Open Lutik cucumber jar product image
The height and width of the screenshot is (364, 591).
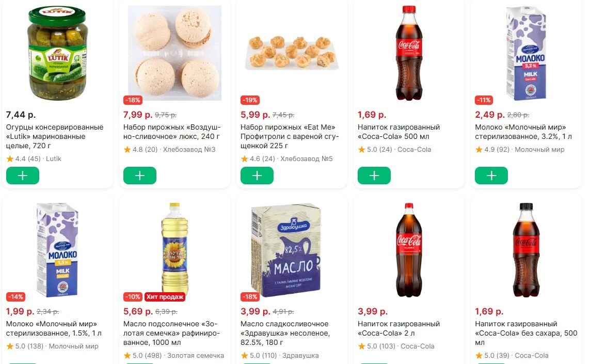point(57,53)
